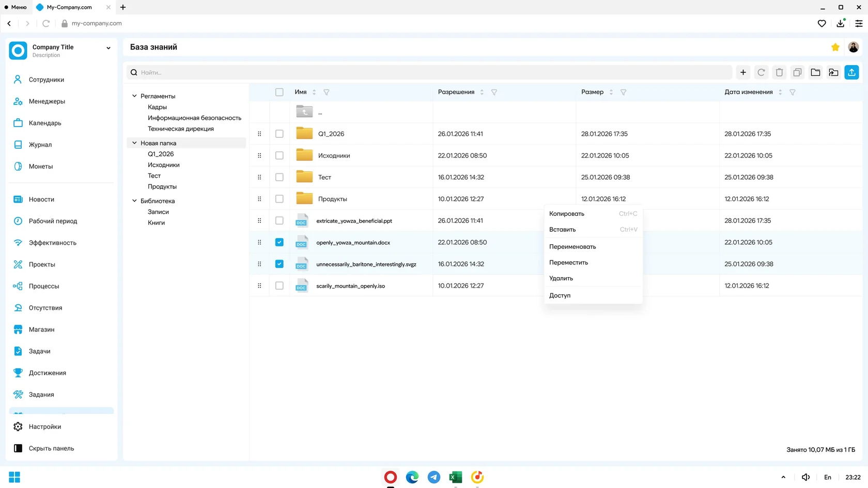
Task: Check the Q1_2026 folder checkbox
Action: [280, 134]
